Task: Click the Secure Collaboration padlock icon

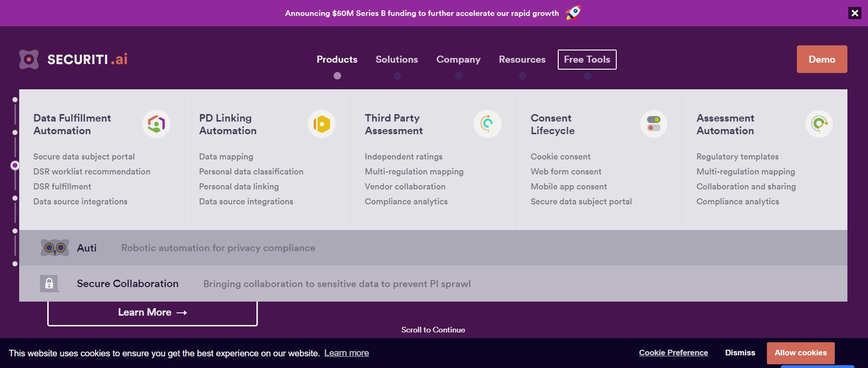Action: tap(49, 283)
